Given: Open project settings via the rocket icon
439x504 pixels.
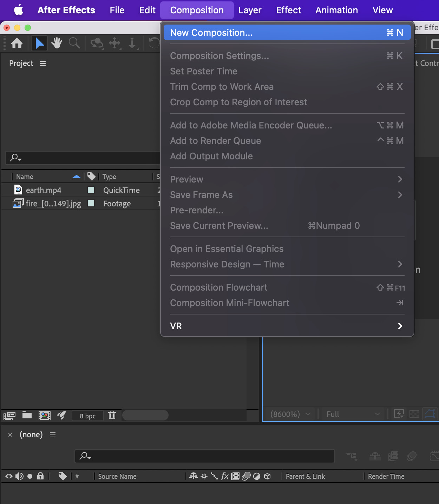Looking at the screenshot, I should pyautogui.click(x=61, y=415).
